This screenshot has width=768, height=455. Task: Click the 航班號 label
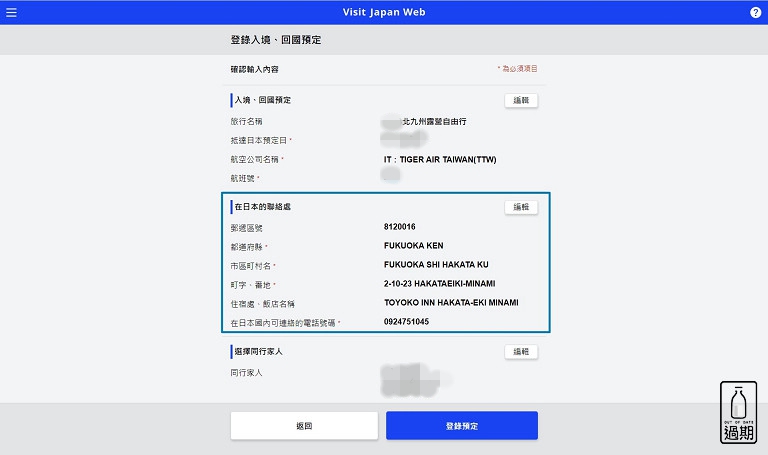point(242,179)
